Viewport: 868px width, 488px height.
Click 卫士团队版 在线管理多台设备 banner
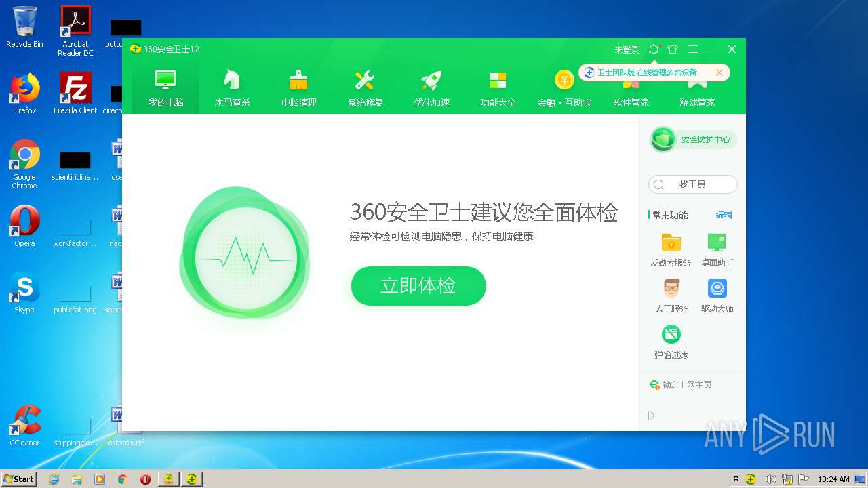point(647,73)
